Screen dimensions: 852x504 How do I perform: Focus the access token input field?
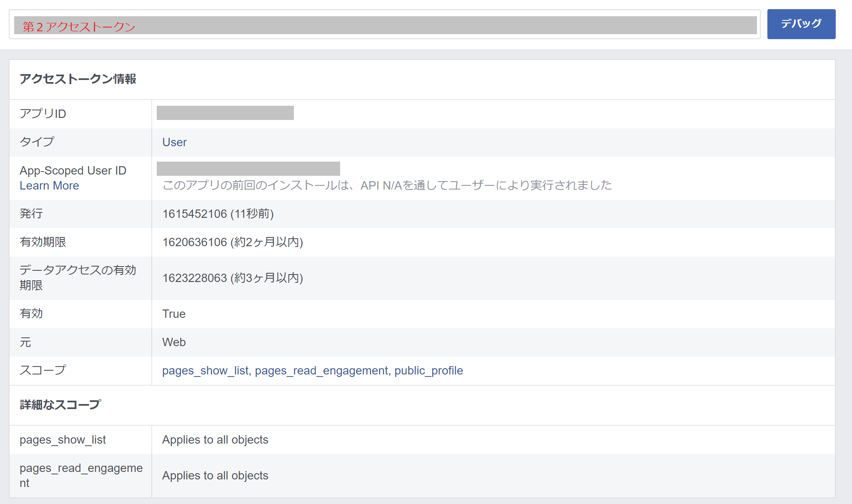(385, 25)
